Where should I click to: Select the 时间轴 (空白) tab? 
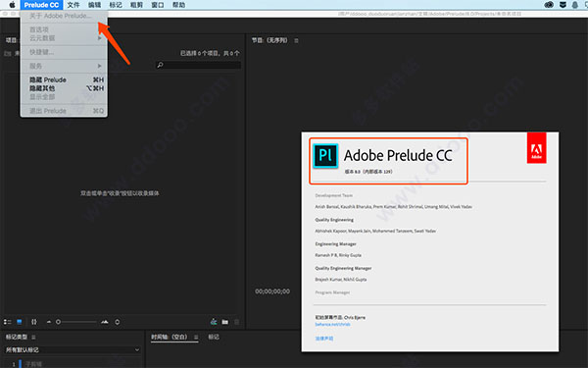pos(170,337)
